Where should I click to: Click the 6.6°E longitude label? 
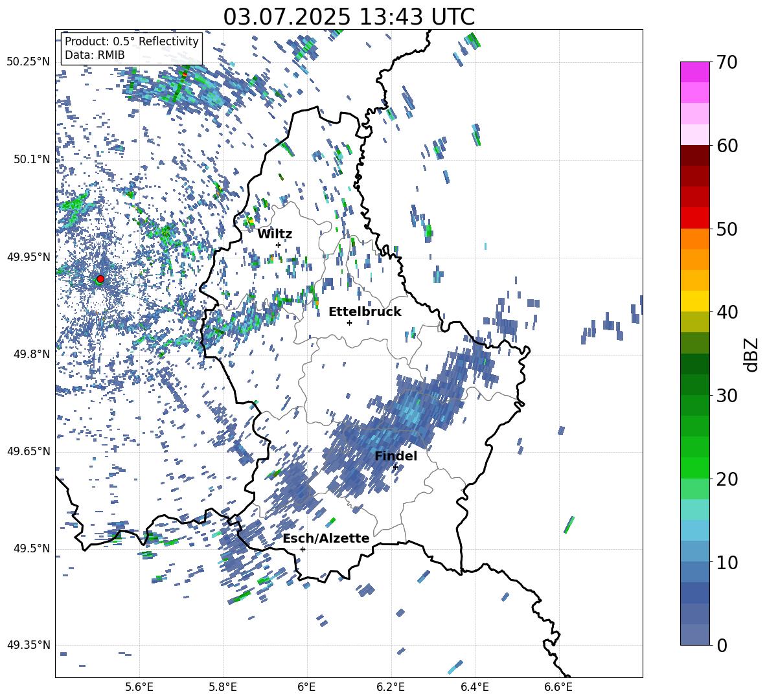(x=558, y=688)
